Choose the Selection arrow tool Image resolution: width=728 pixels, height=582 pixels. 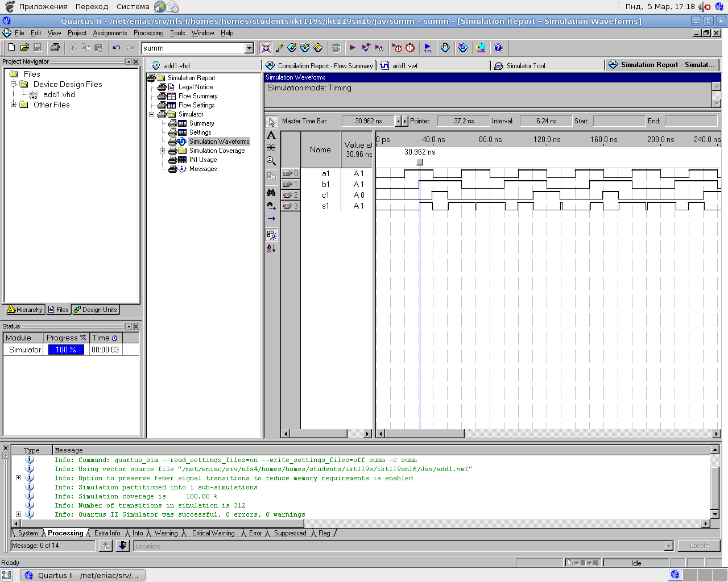click(271, 122)
